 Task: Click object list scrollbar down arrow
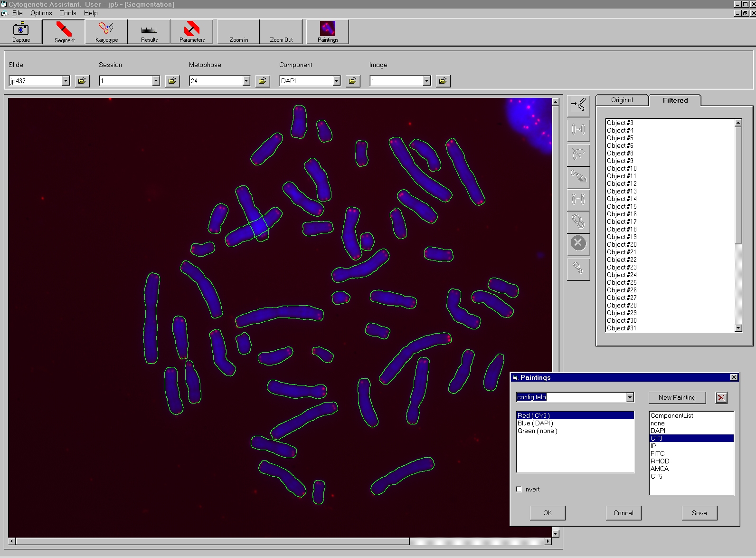click(738, 328)
